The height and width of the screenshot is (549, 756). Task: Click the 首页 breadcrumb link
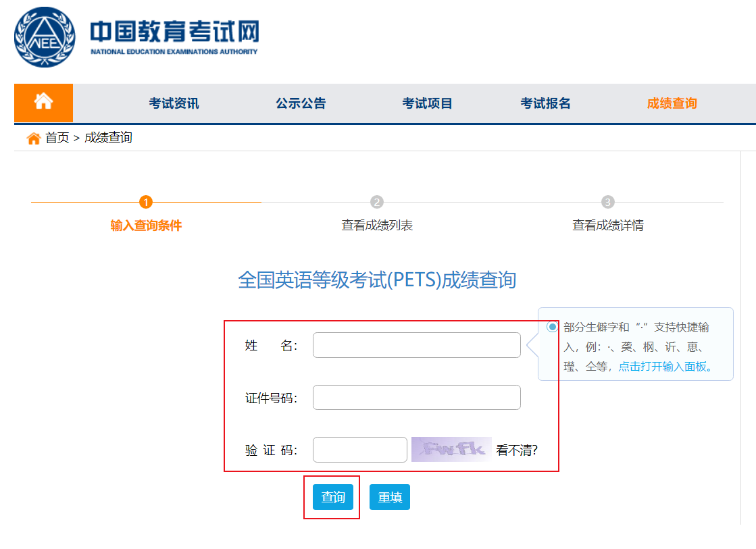click(x=57, y=138)
